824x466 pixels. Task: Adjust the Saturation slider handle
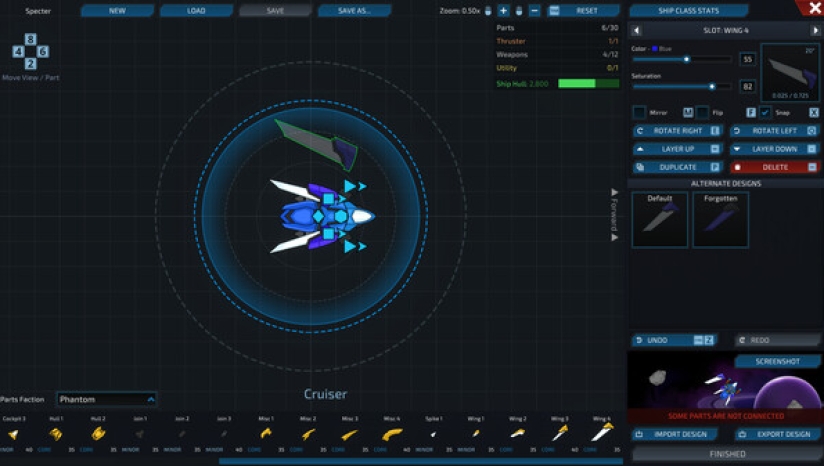pyautogui.click(x=711, y=86)
